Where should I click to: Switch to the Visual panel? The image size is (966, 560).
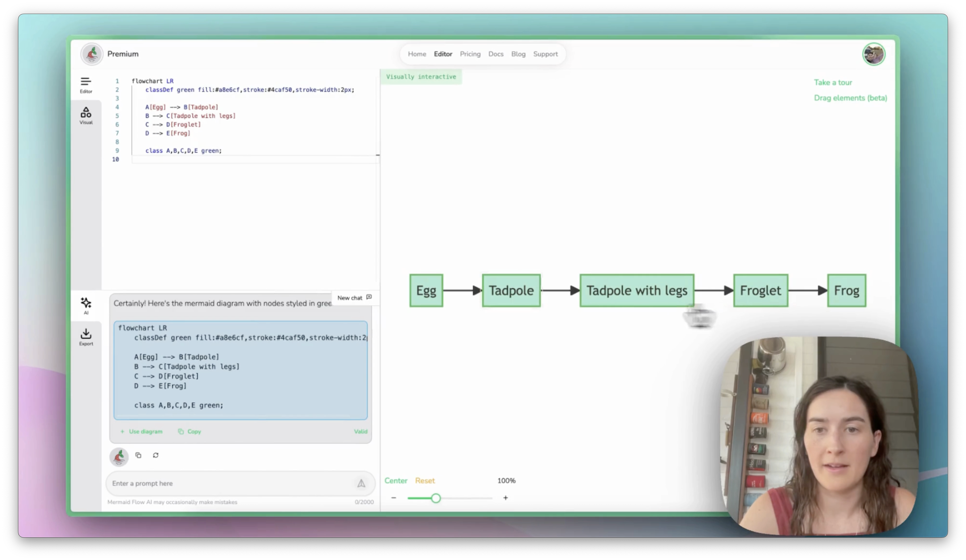86,115
